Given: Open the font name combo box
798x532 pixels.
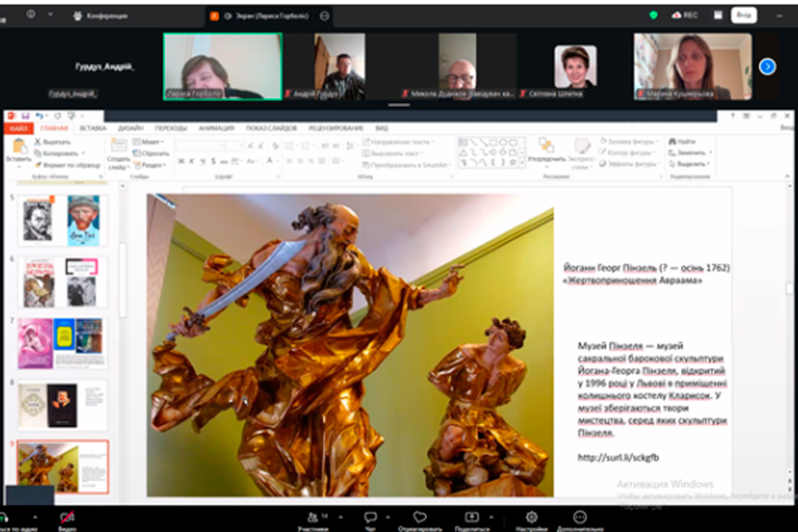Looking at the screenshot, I should pyautogui.click(x=200, y=146).
